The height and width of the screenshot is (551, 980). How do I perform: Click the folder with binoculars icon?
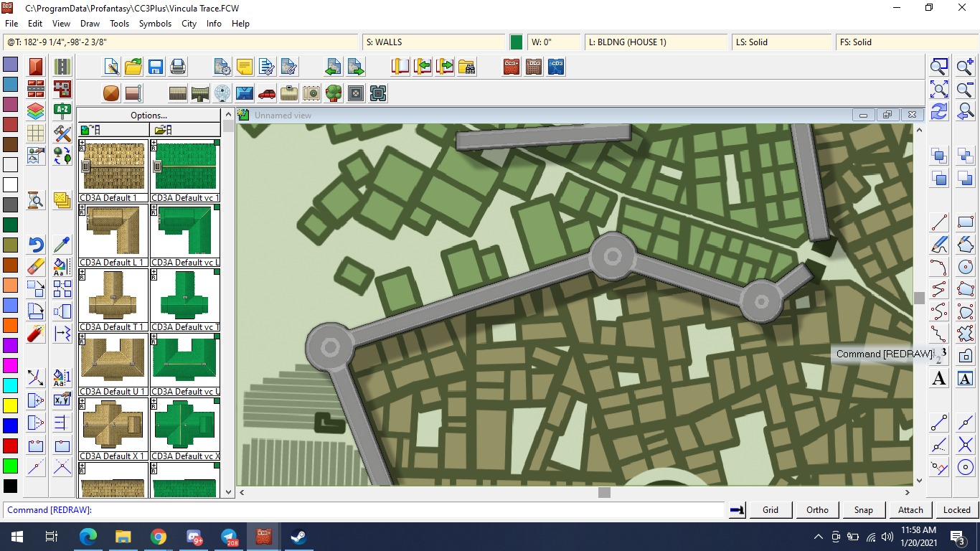467,67
